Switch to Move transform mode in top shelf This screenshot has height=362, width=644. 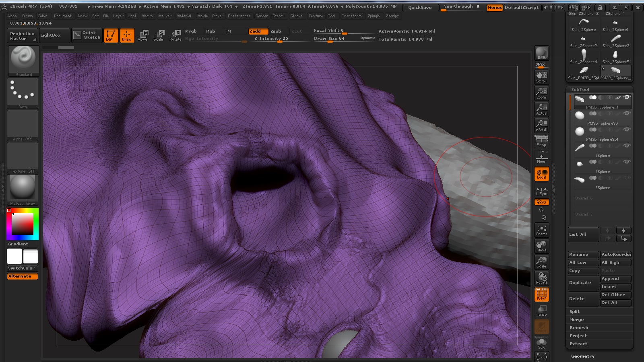[x=142, y=35]
